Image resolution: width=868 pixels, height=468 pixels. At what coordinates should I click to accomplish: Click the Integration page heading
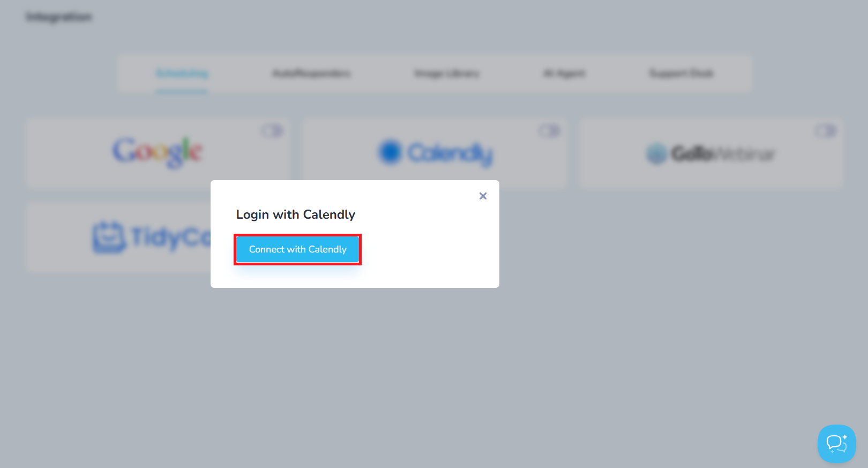[59, 17]
